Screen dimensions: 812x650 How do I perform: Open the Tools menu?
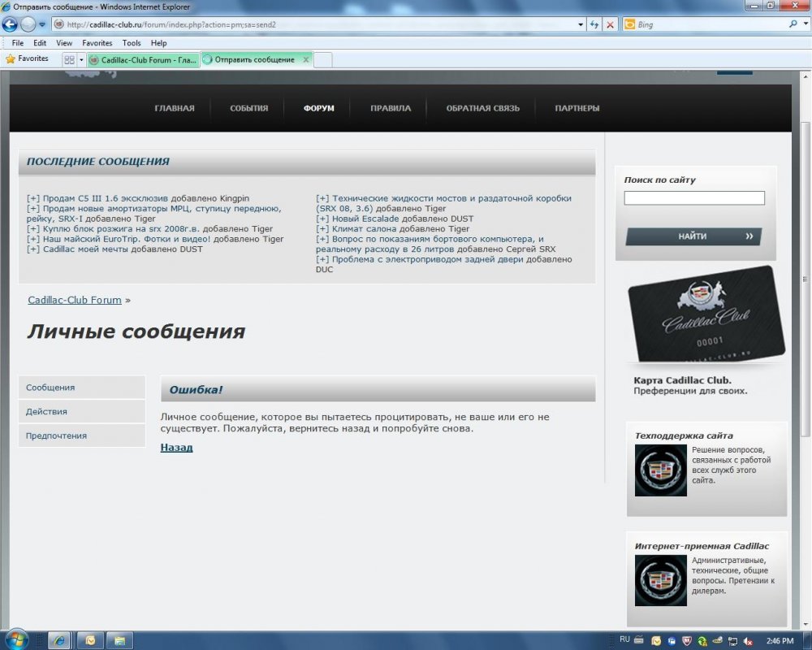click(132, 43)
